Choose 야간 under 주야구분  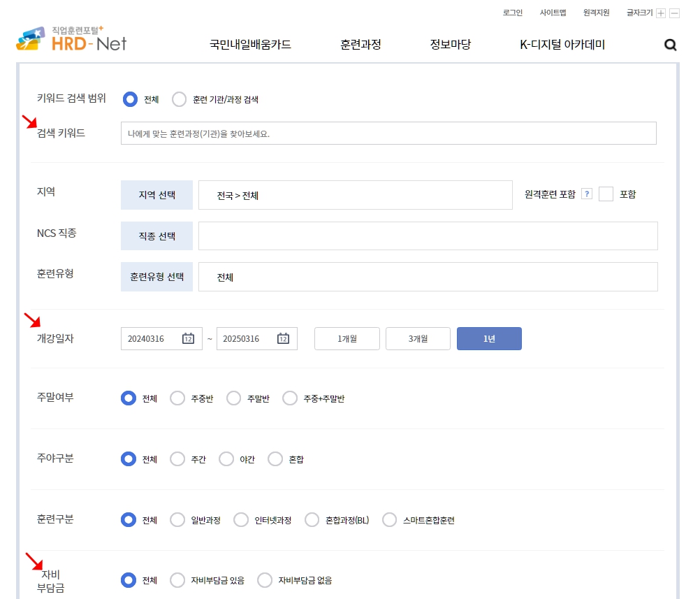click(227, 459)
